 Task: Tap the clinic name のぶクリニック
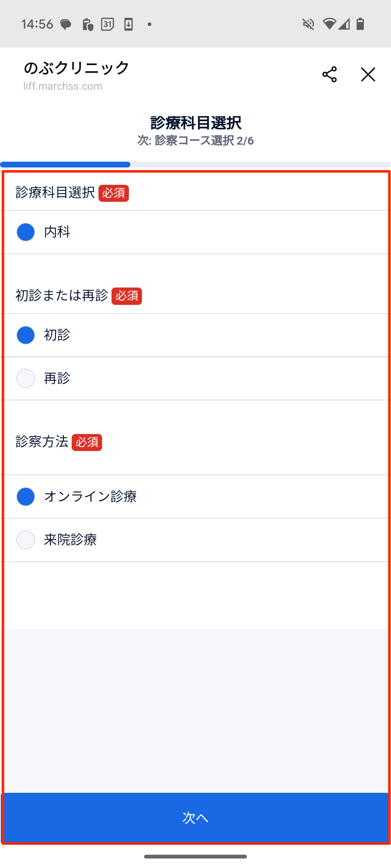tap(75, 68)
